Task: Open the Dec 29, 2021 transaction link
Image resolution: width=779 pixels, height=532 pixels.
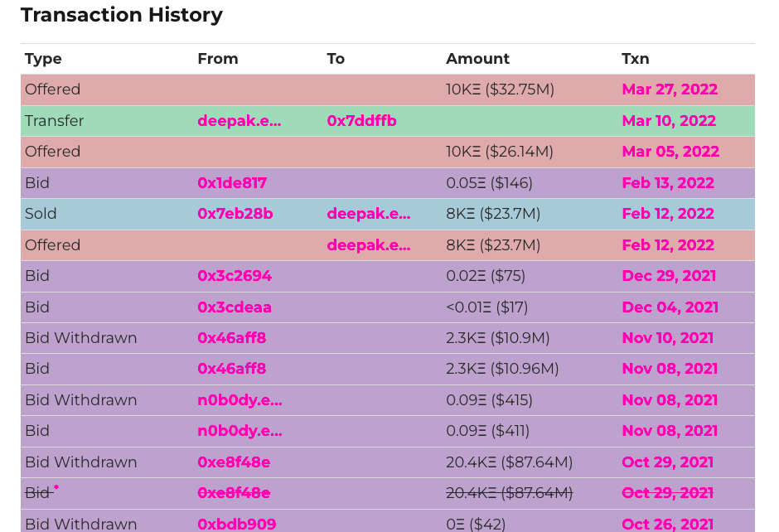Action: click(669, 276)
